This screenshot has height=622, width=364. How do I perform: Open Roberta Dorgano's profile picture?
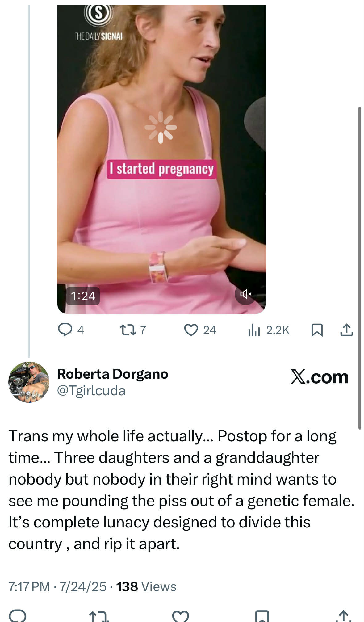tap(29, 382)
